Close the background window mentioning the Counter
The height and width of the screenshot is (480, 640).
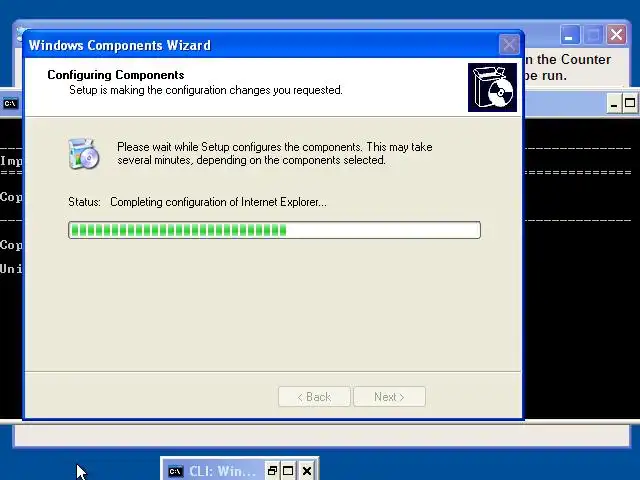616,35
